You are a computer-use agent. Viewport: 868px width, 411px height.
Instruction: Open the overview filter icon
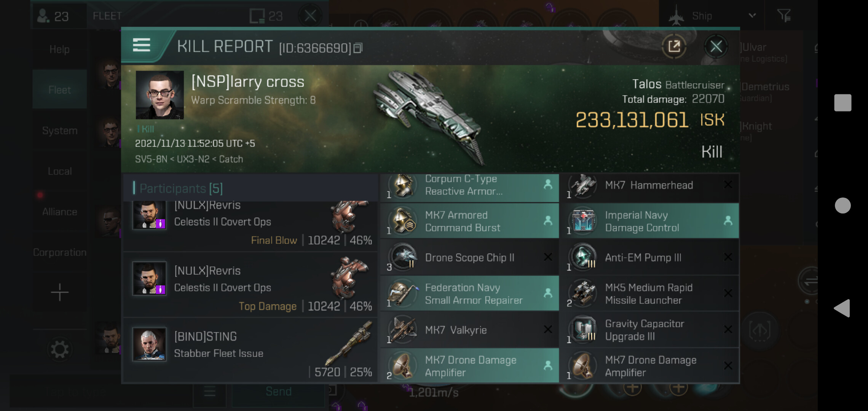(x=784, y=16)
